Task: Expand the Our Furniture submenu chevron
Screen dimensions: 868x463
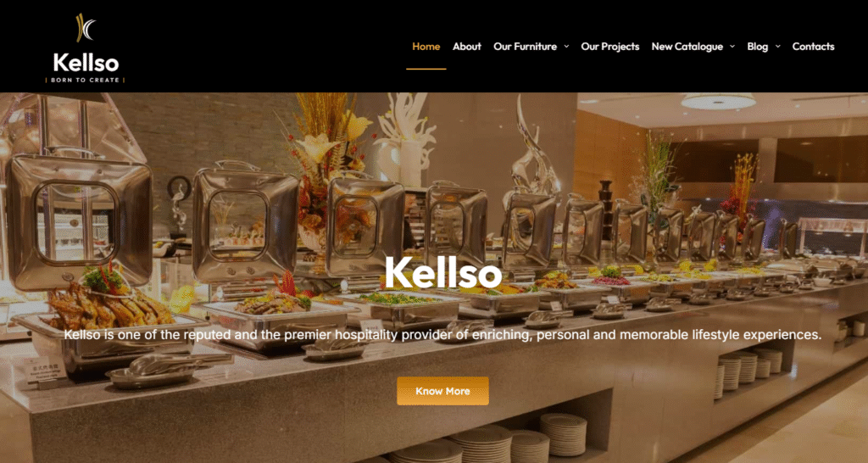Action: (x=566, y=47)
